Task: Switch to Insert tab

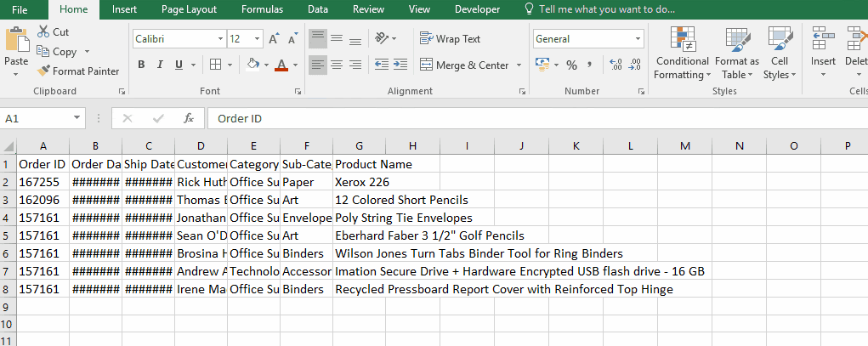Action: pos(125,9)
